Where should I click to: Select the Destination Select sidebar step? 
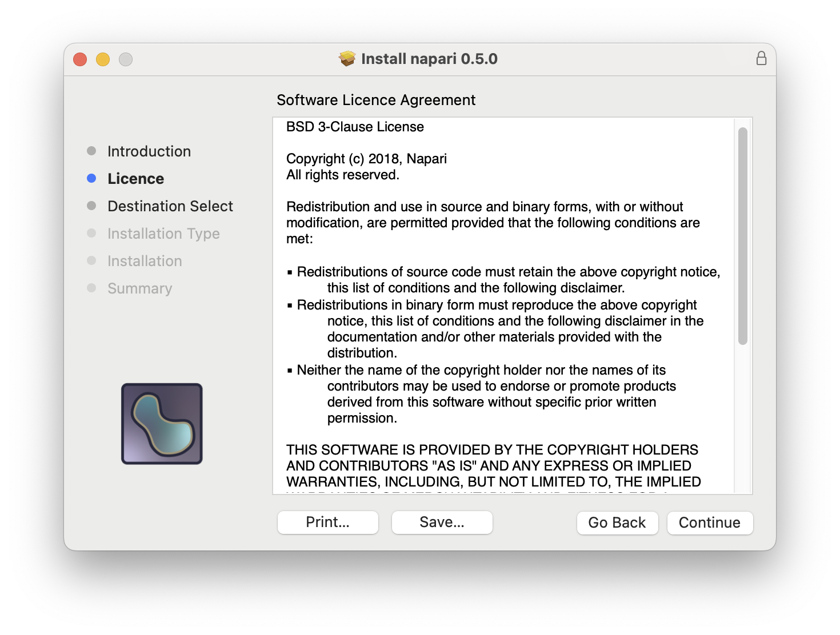point(170,206)
